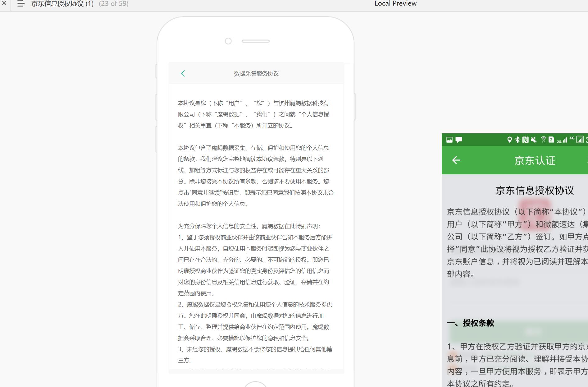Click the Wi-Fi icon in status bar
The image size is (588, 387).
(x=543, y=140)
